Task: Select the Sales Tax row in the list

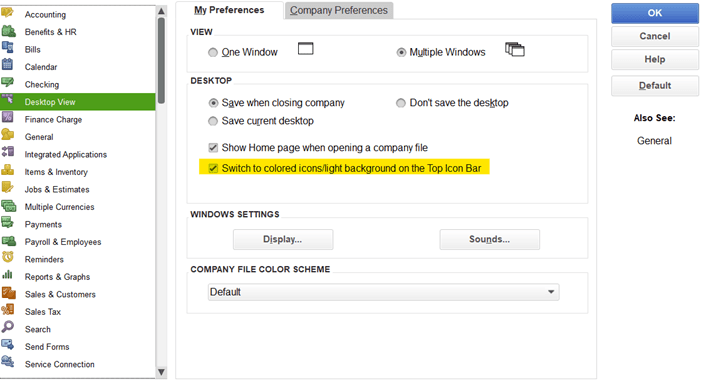Action: click(x=77, y=312)
